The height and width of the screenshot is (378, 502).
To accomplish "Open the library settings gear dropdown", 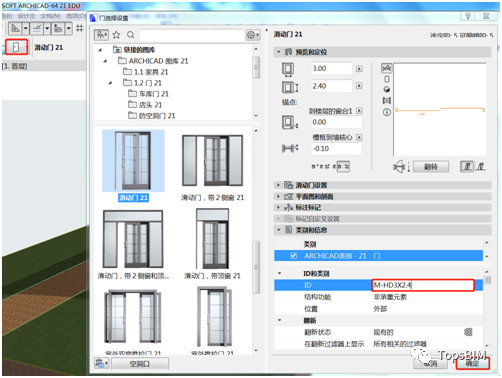I will [253, 35].
